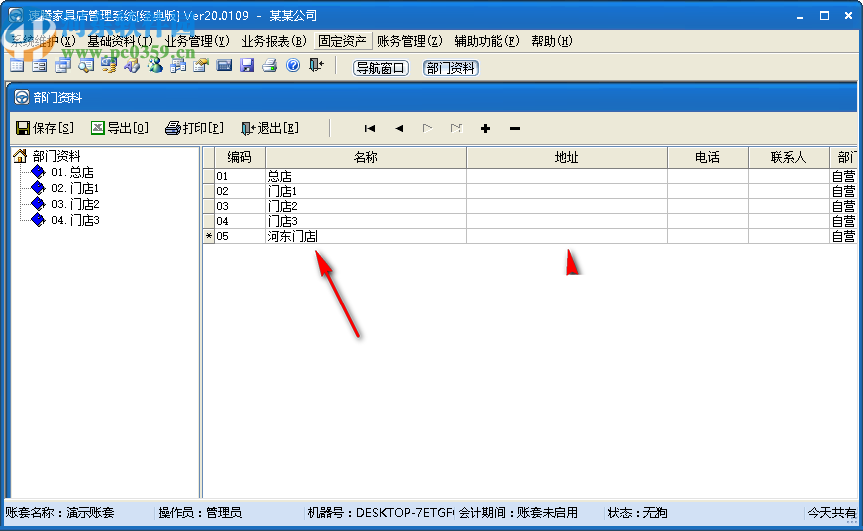Click the 编码 column header
This screenshot has height=531, width=863.
pyautogui.click(x=239, y=157)
